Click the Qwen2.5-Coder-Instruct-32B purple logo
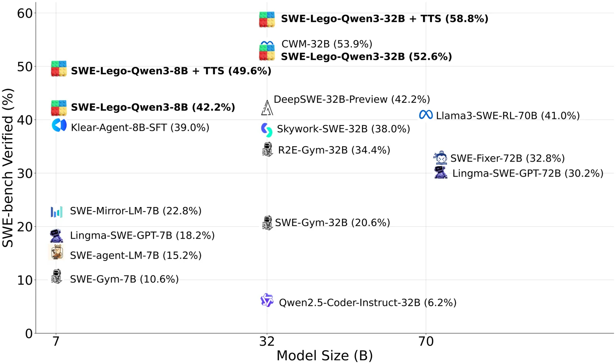This screenshot has height=364, width=616. pos(267,300)
